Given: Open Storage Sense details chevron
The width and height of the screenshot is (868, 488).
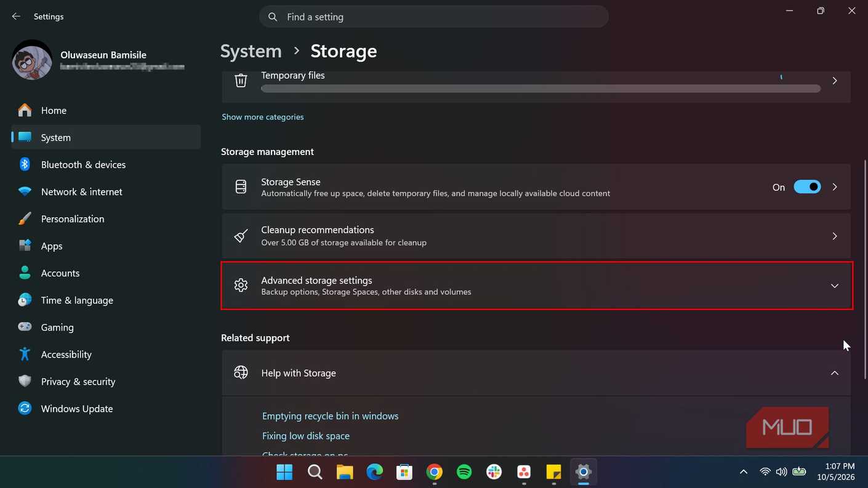Looking at the screenshot, I should click(835, 187).
